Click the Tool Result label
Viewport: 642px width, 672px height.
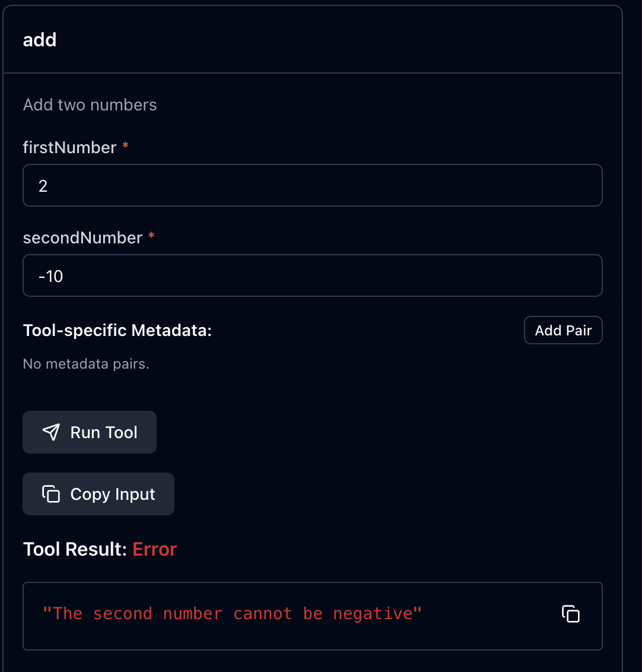75,549
